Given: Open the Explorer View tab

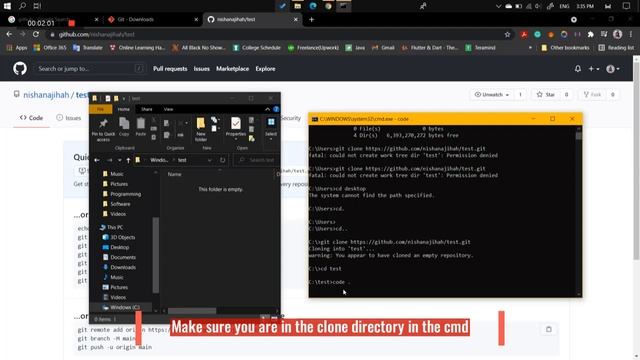Looking at the screenshot, I should pyautogui.click(x=168, y=109).
